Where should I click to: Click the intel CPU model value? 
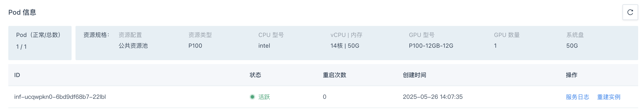click(x=264, y=46)
